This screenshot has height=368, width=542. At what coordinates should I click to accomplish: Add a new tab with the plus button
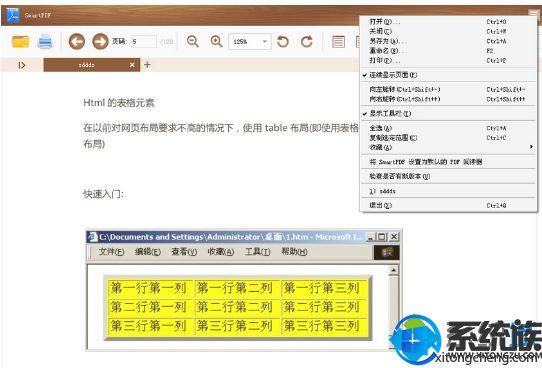147,65
